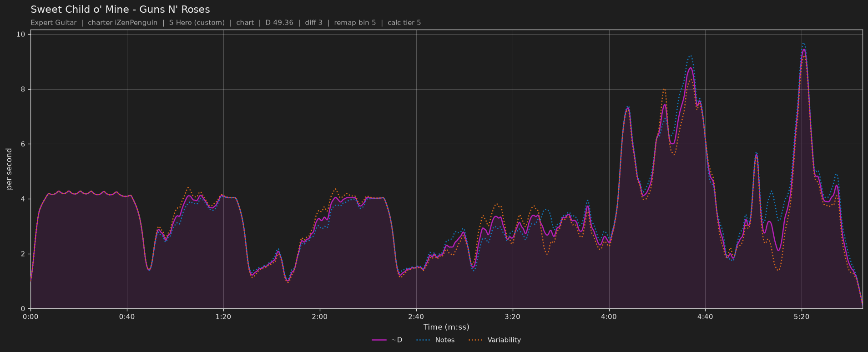Click the 3:20 x-axis tick label

(x=513, y=317)
